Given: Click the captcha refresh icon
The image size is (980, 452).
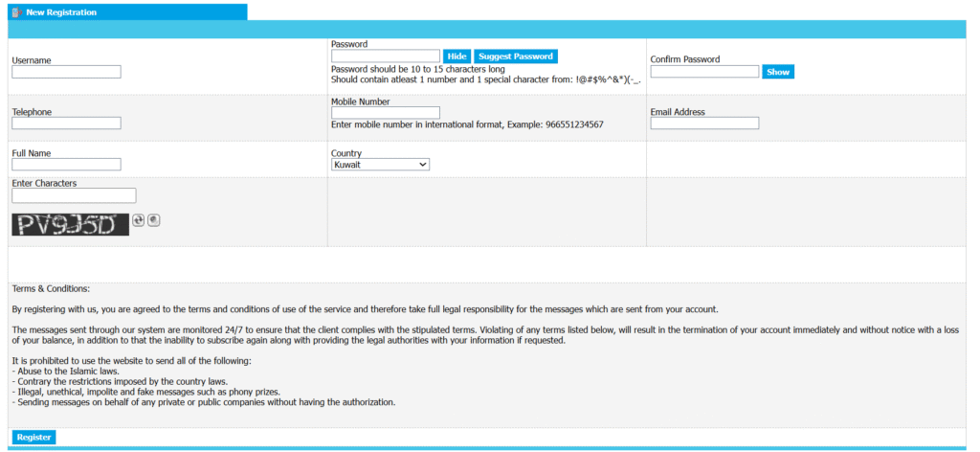Looking at the screenshot, I should click(139, 220).
